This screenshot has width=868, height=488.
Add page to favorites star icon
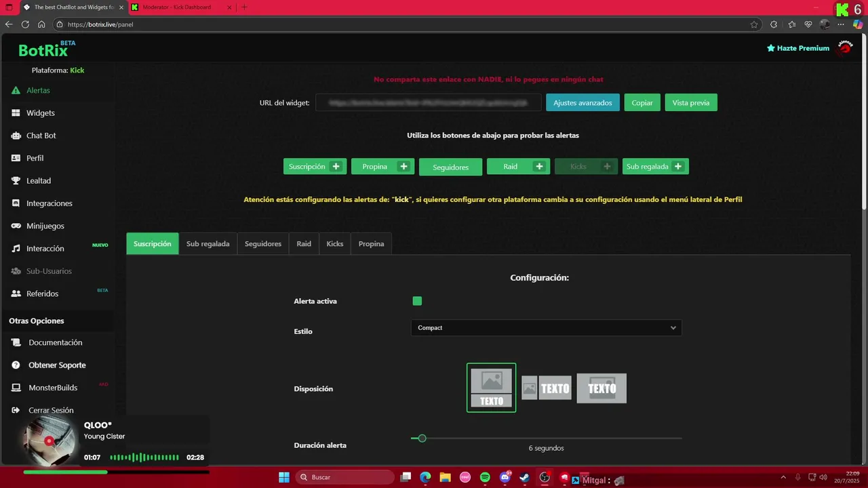(754, 24)
